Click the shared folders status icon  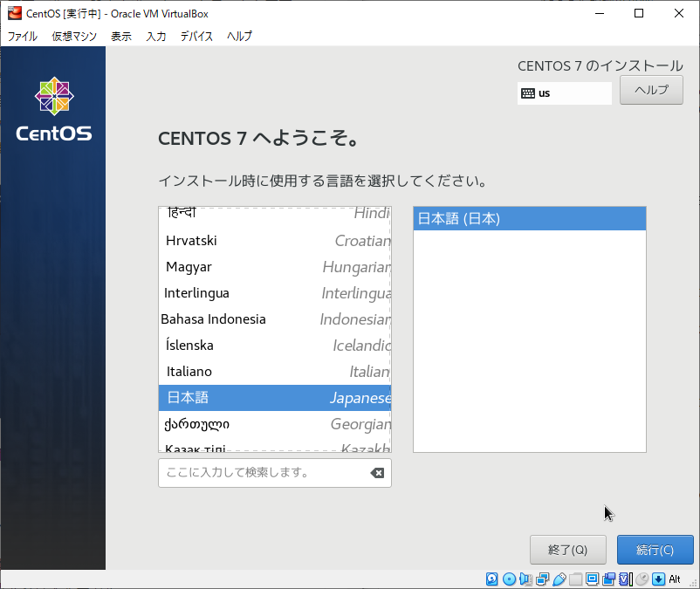point(574,579)
